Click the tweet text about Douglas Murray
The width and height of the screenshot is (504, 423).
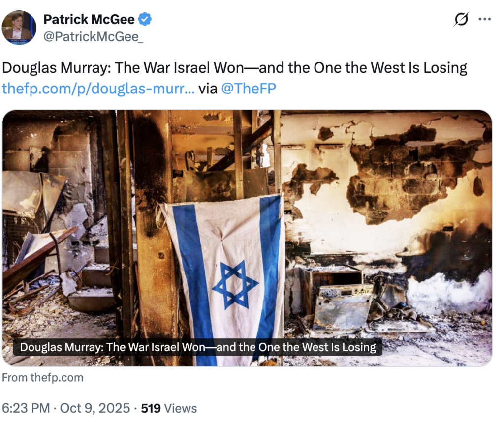235,68
